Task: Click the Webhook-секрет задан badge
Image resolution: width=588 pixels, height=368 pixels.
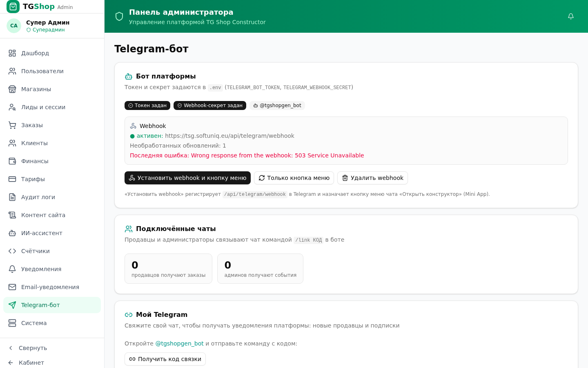Action: 210,105
